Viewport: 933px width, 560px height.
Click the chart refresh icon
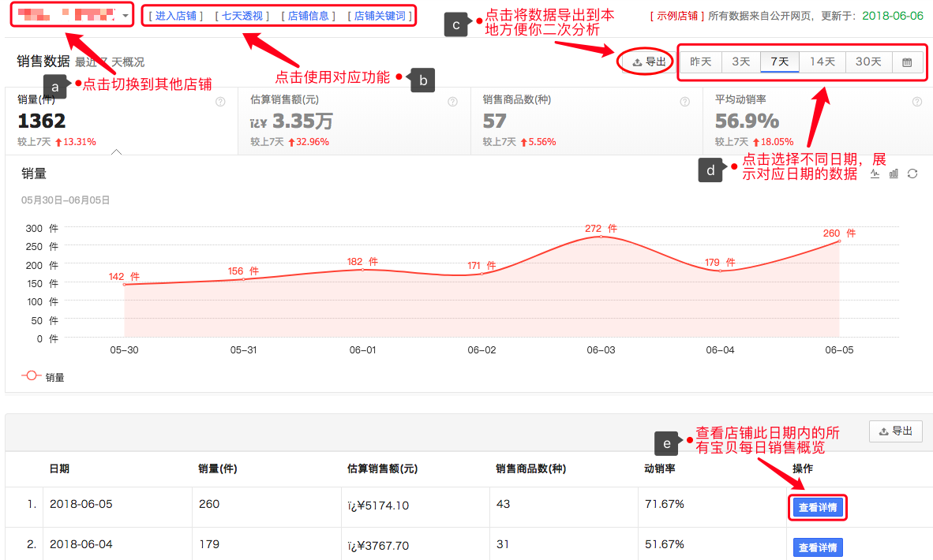point(912,174)
